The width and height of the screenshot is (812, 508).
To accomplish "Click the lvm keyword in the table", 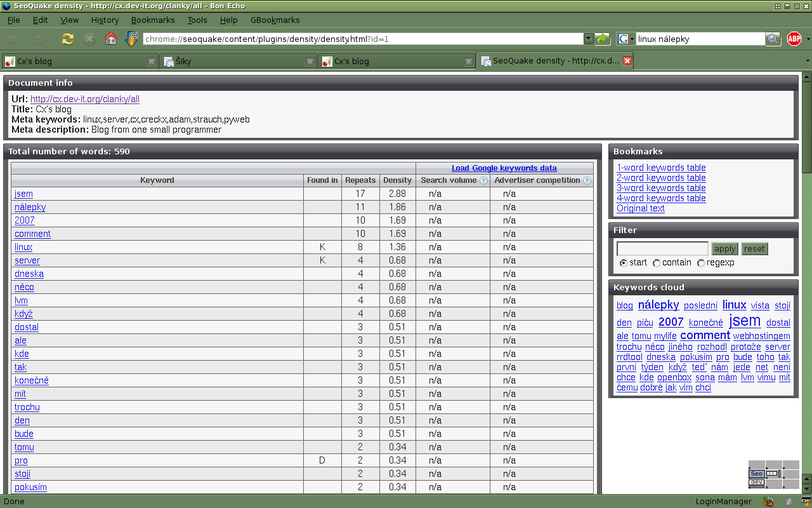I will click(21, 300).
